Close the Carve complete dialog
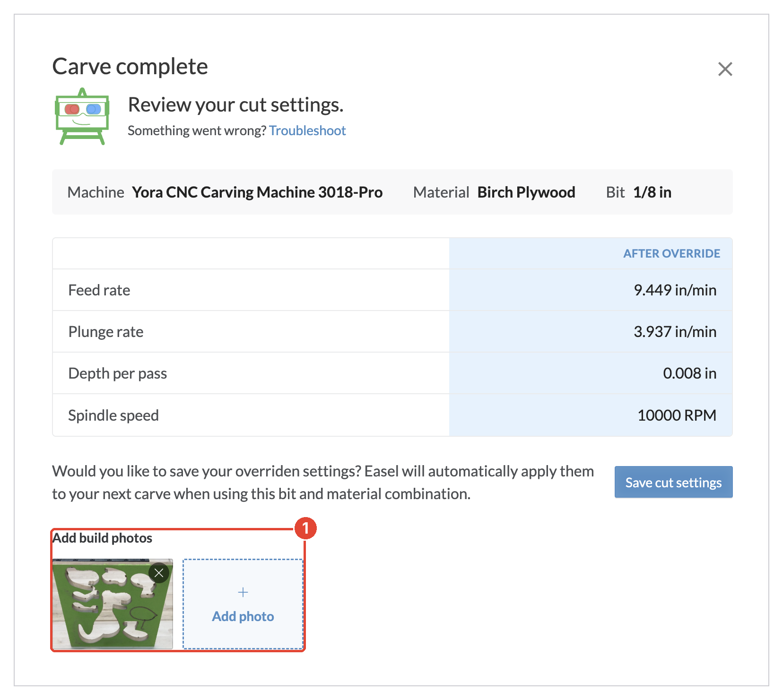783x700 pixels. pyautogui.click(x=725, y=69)
